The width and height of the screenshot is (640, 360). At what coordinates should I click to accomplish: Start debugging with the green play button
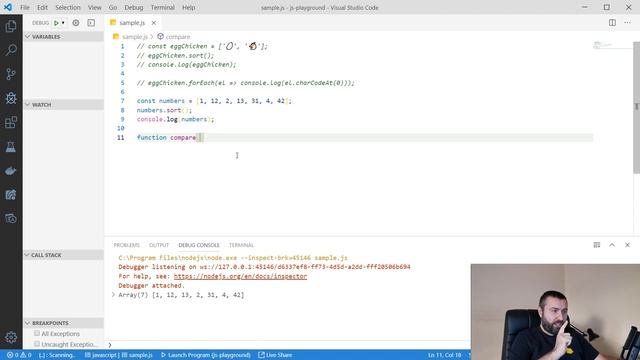point(56,23)
